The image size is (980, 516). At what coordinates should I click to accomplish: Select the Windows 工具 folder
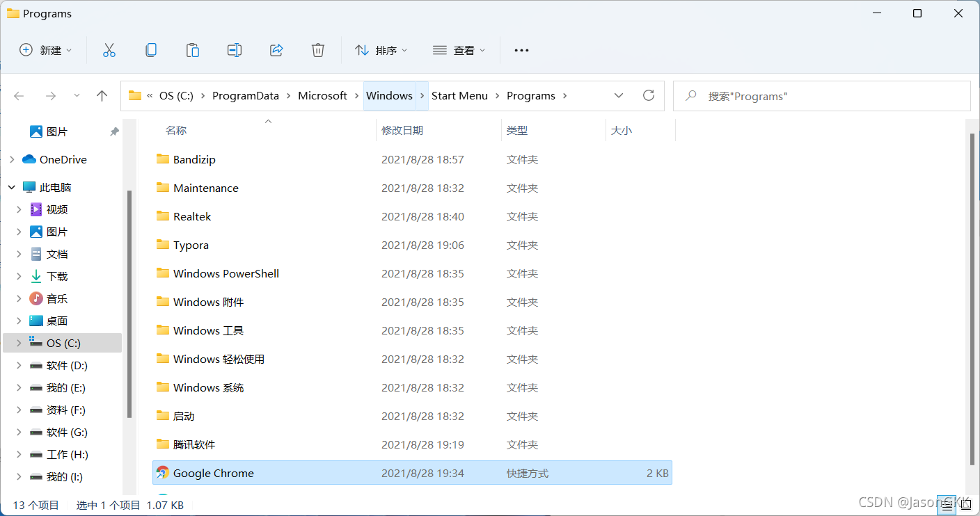(x=412, y=330)
